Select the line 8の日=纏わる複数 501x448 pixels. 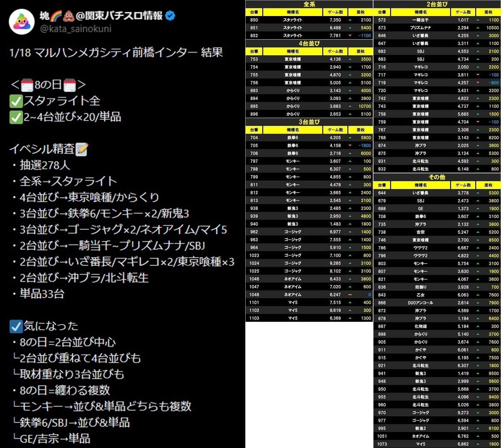[x=65, y=391]
